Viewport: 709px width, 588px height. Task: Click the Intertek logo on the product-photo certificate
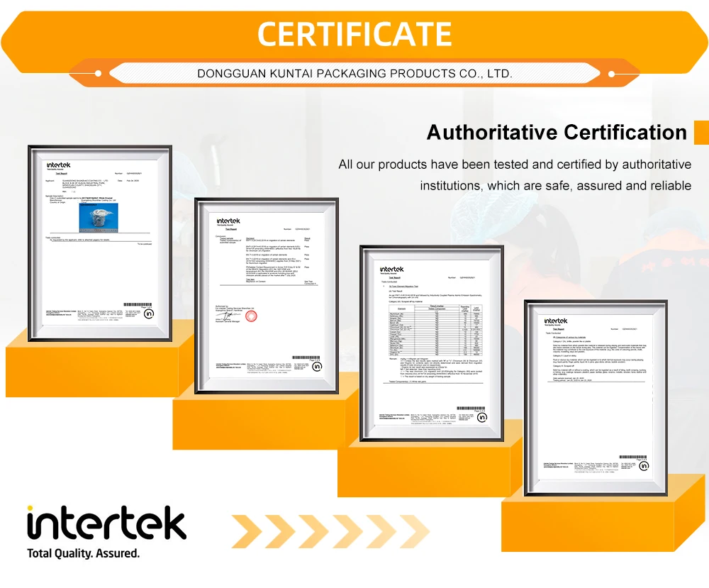[x=58, y=165]
